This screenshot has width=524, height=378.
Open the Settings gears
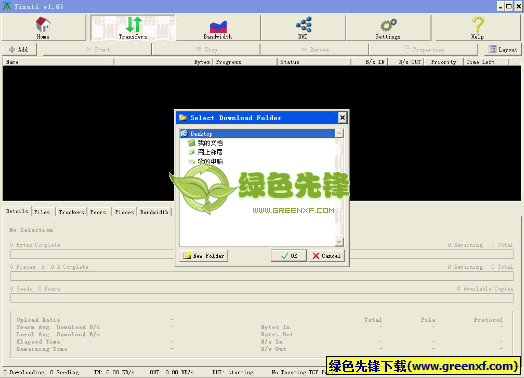tap(388, 28)
